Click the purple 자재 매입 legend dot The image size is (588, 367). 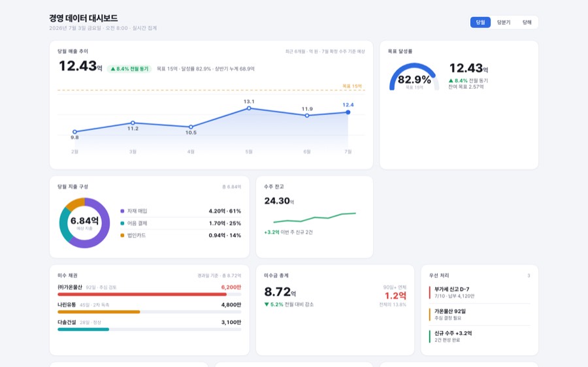(x=122, y=211)
